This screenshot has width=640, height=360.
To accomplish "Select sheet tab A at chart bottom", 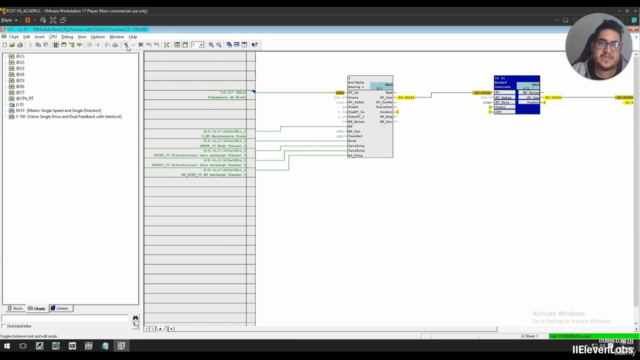I will [160, 329].
